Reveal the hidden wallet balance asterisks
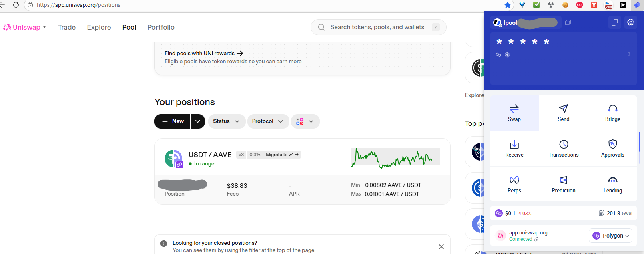This screenshot has width=644, height=254. (x=523, y=42)
